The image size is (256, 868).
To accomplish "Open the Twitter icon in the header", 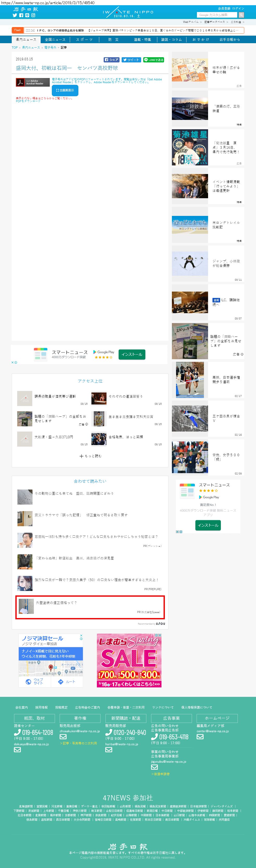I will click(15, 15).
